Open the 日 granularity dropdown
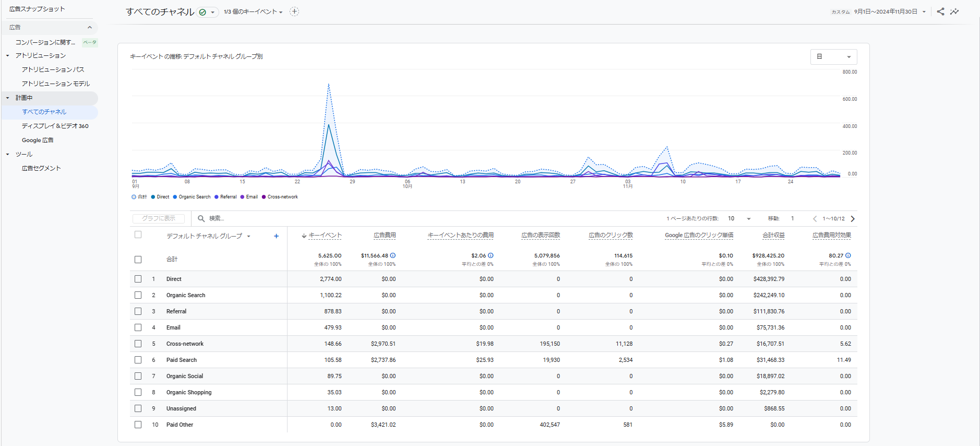The height and width of the screenshot is (446, 980). [833, 56]
